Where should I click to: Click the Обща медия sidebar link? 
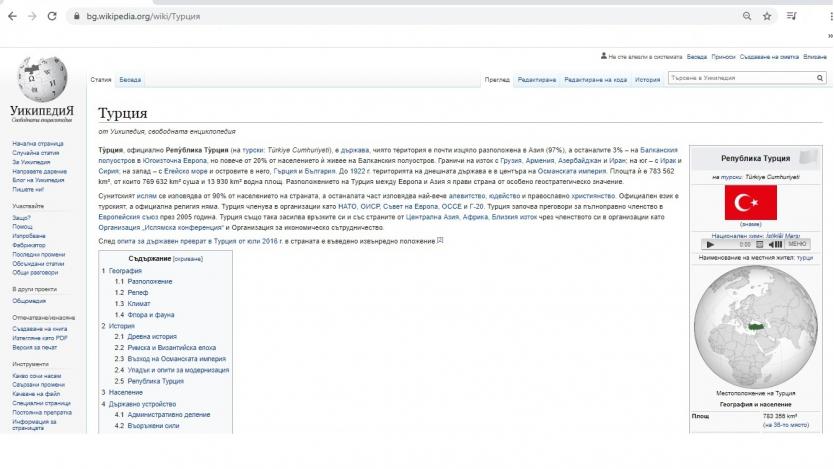(x=29, y=301)
